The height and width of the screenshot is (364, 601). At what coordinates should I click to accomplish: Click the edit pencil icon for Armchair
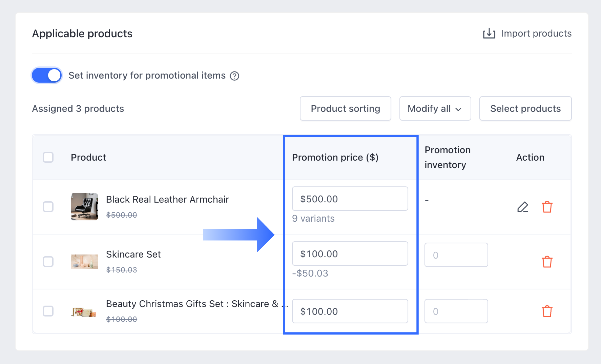tap(523, 207)
